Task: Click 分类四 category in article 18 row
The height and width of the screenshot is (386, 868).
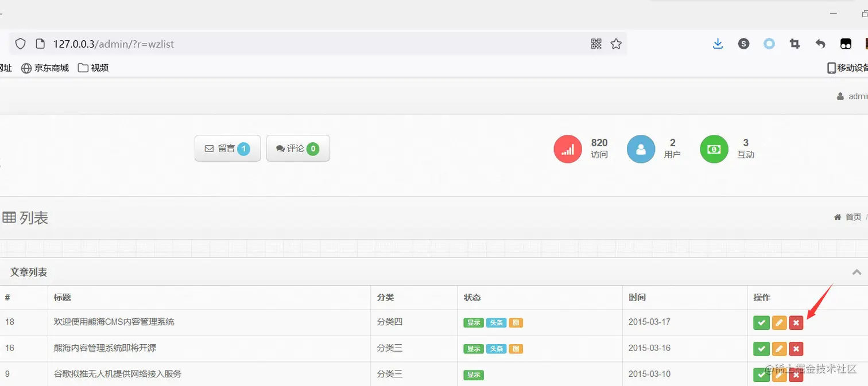Action: tap(390, 322)
